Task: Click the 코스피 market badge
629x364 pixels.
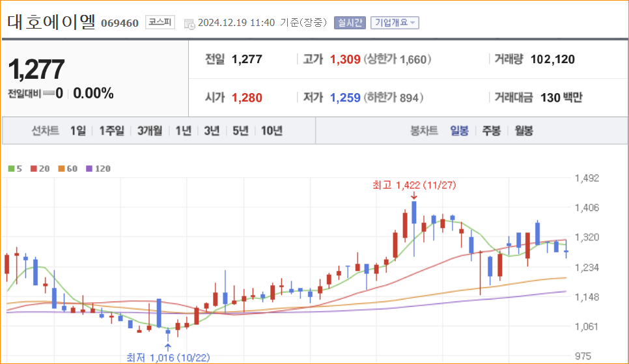Action: [160, 21]
